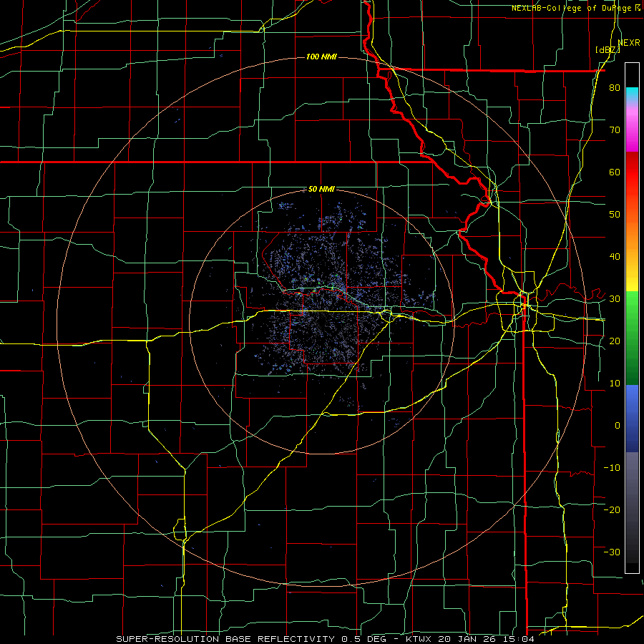This screenshot has height=644, width=644.
Task: Click the KTWX 20 JAN 26 15:04 timestamp
Action: point(470,639)
